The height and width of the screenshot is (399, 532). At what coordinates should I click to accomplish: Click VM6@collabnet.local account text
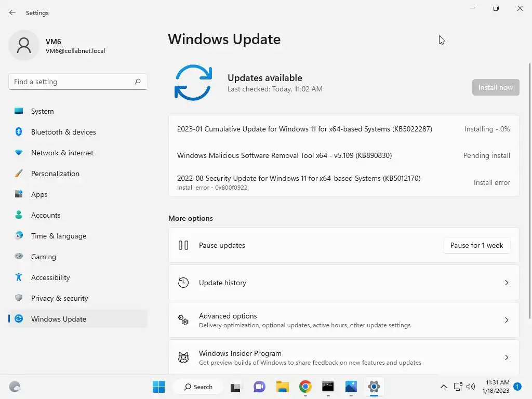coord(75,51)
